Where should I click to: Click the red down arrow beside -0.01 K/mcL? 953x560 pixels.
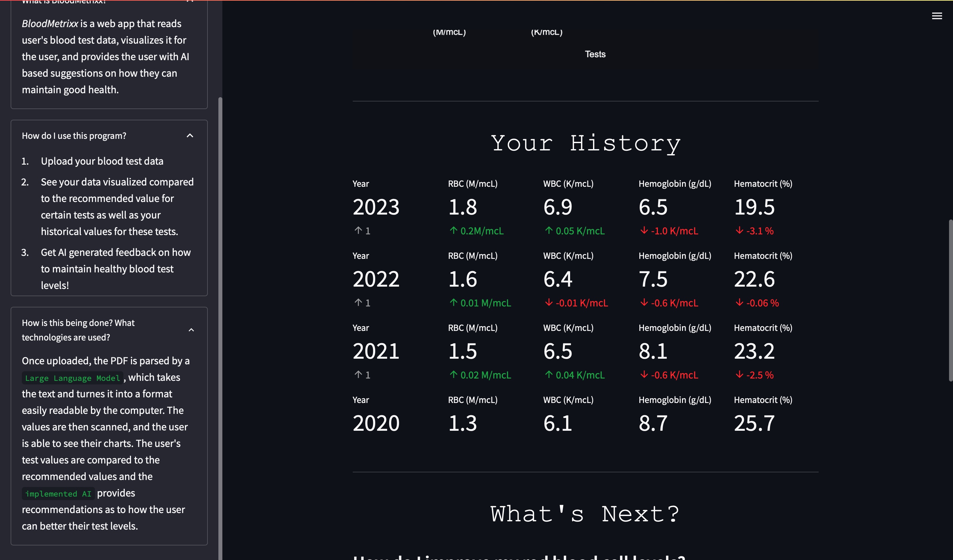tap(549, 303)
